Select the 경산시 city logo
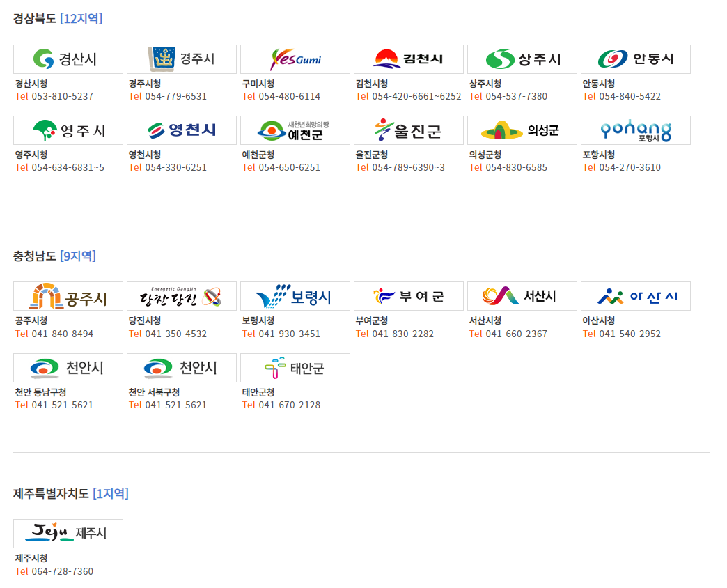Screen dimensions: 727x588 pos(68,59)
